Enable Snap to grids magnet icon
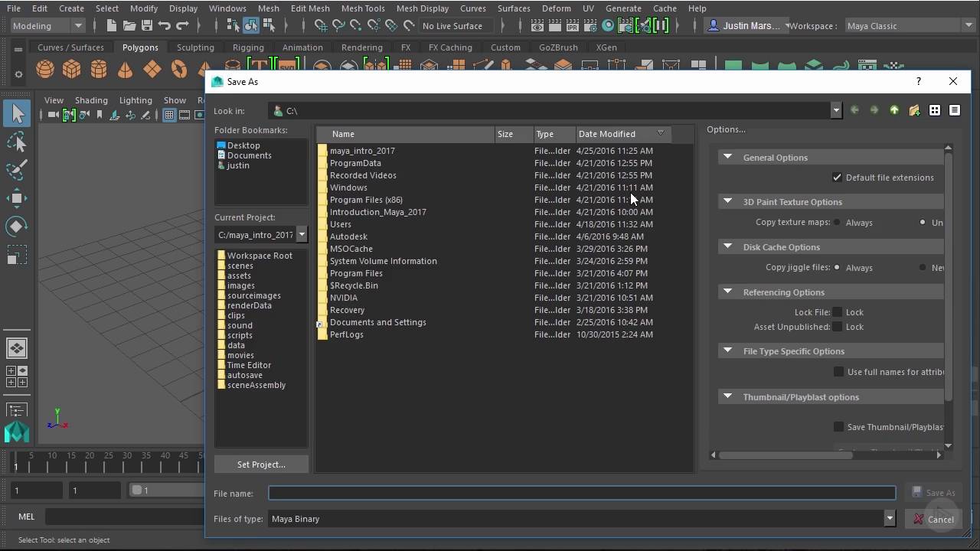This screenshot has height=551, width=980. coord(321,26)
